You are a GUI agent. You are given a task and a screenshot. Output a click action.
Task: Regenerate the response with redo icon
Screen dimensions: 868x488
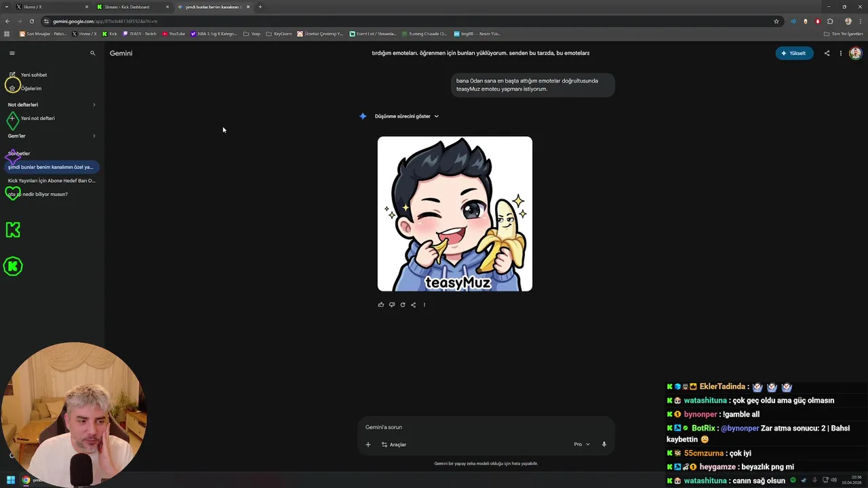tap(403, 304)
